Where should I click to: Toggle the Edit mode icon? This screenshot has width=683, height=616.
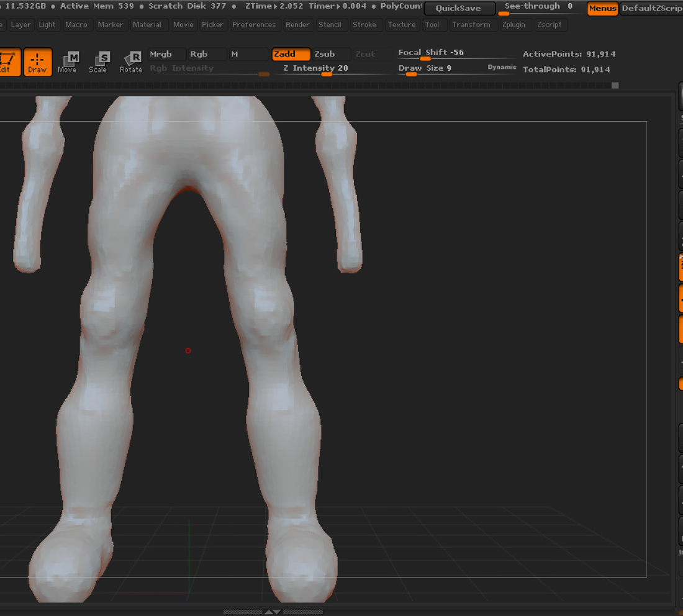pos(9,62)
